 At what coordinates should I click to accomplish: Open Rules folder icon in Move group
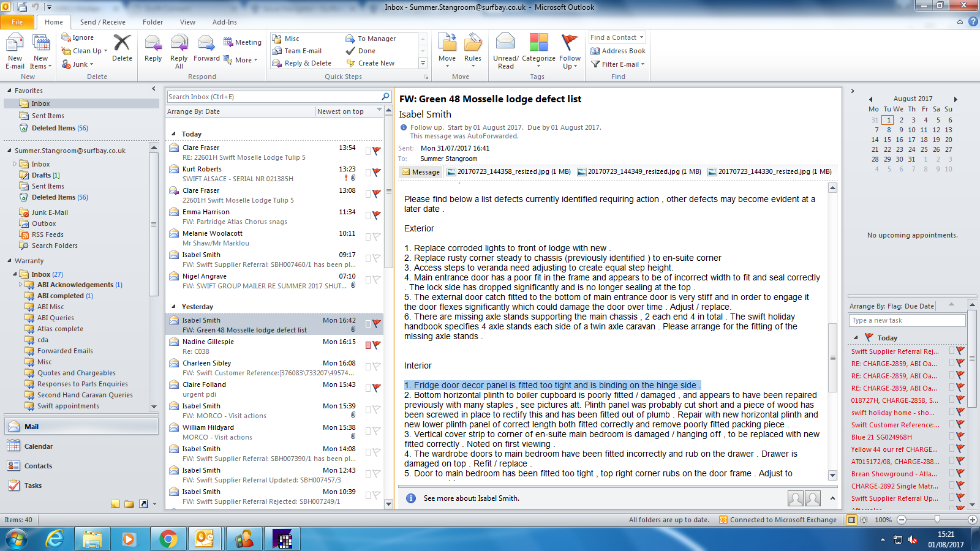[472, 44]
